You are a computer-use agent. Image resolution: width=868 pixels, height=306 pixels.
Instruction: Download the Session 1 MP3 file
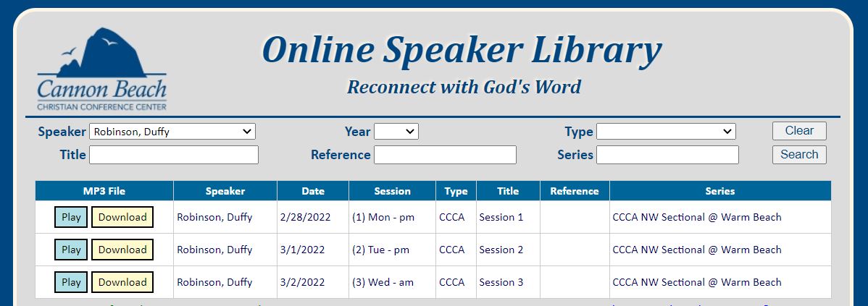point(122,217)
